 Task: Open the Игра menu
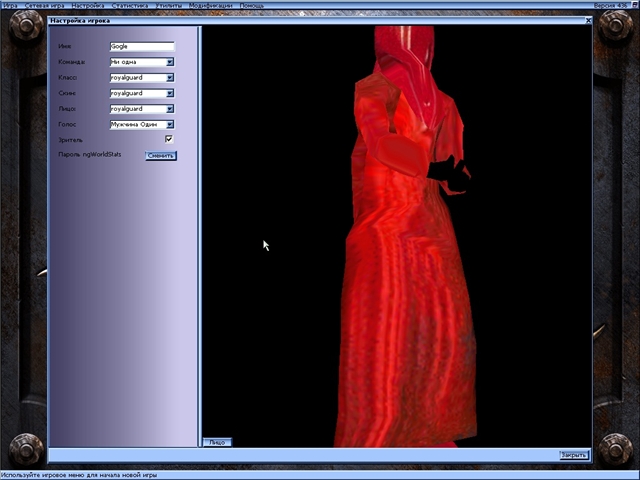click(10, 5)
